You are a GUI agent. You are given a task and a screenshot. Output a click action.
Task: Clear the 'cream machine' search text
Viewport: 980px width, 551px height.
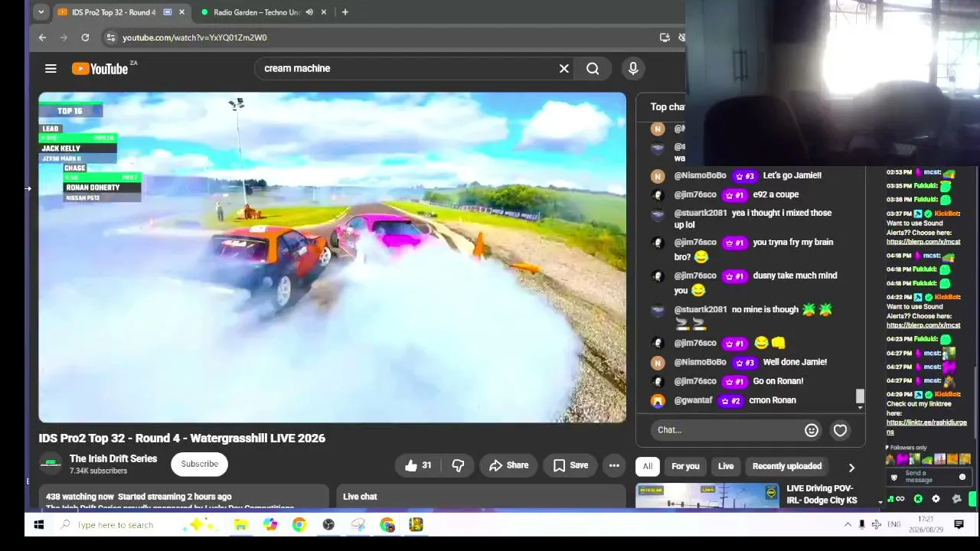coord(564,69)
